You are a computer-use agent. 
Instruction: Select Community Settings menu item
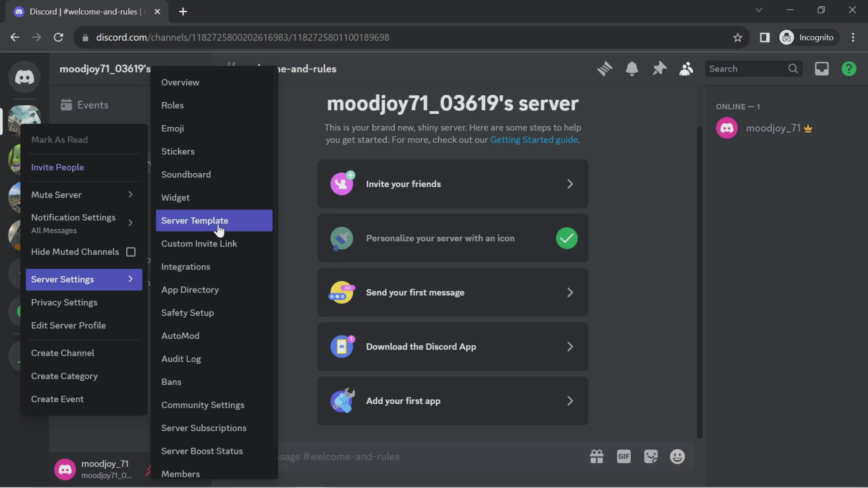(x=203, y=405)
